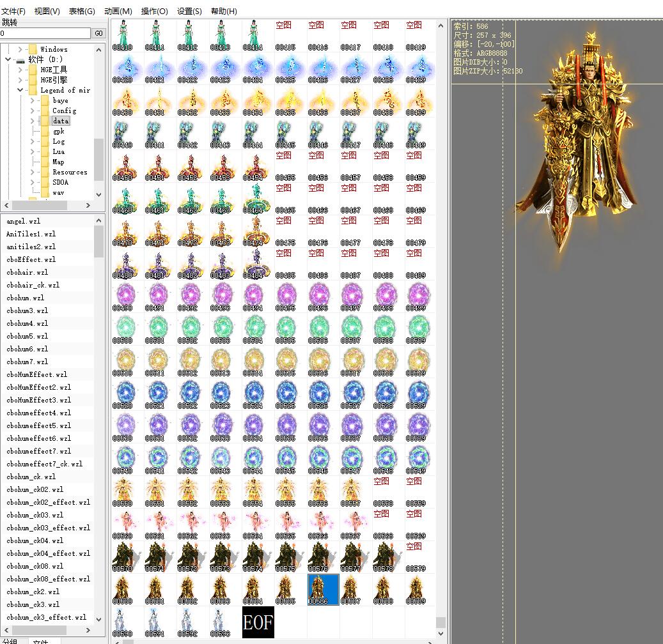Open the 表格(G) menu
The width and height of the screenshot is (663, 644).
(82, 11)
